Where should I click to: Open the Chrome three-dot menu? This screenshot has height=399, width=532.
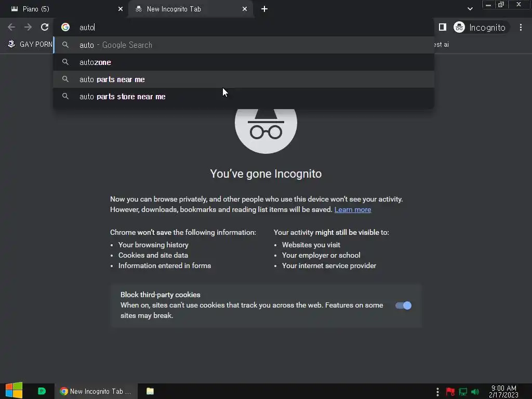(521, 27)
